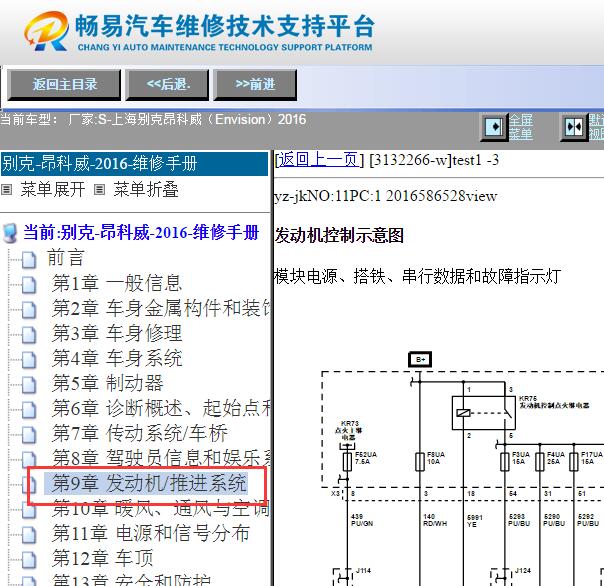Collapse all menus with the 菜单折叠 icon
Screen dimensions: 604x586
99,190
